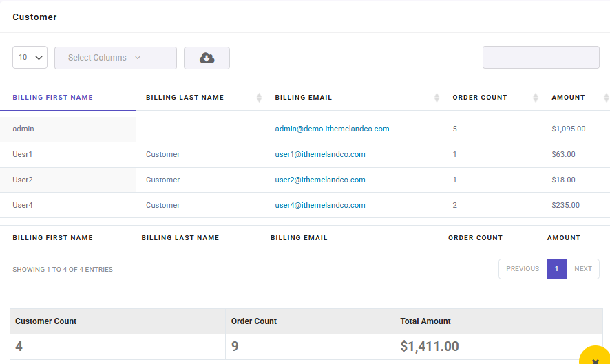Select page 1 in pagination

(x=557, y=269)
